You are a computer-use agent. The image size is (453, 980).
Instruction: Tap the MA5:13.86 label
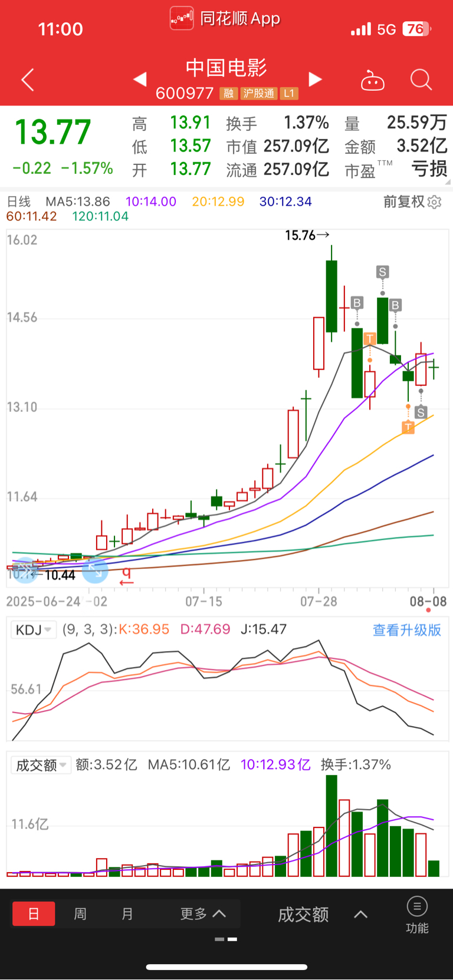click(x=78, y=202)
